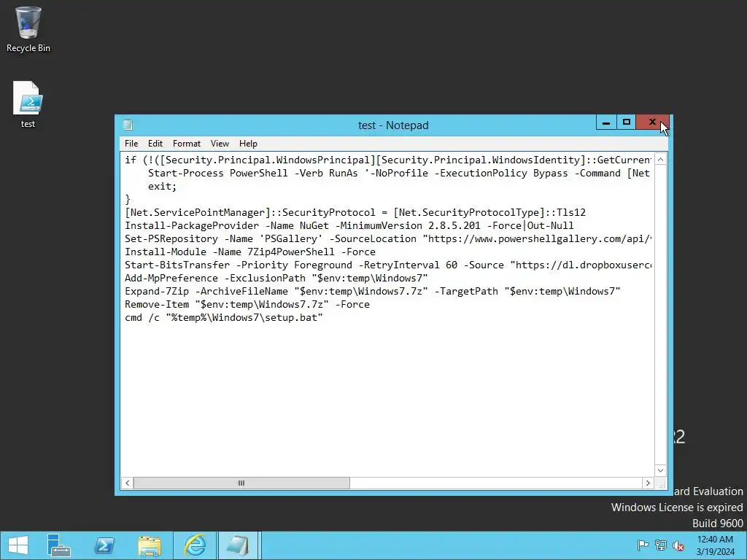Maximize the Notepad window
The width and height of the screenshot is (747, 560).
(627, 122)
